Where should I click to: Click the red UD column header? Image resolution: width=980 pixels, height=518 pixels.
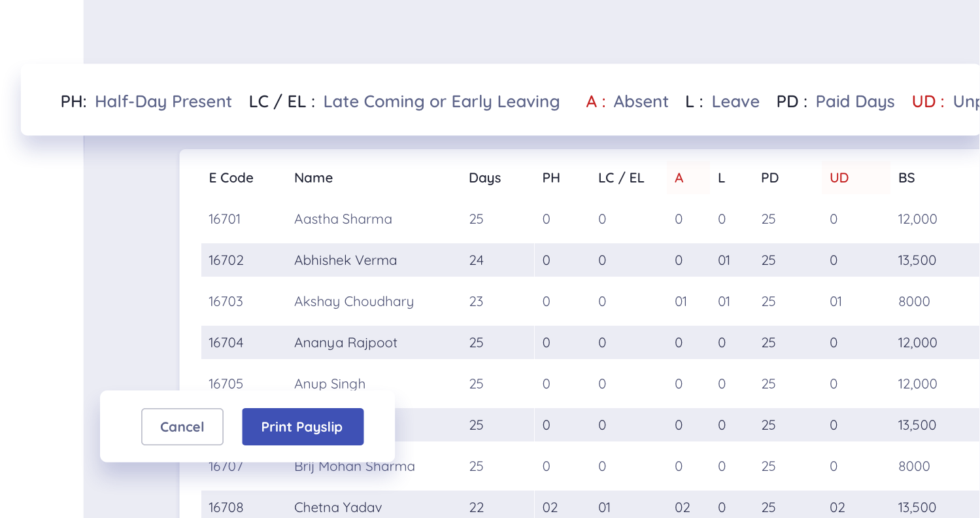click(x=839, y=178)
